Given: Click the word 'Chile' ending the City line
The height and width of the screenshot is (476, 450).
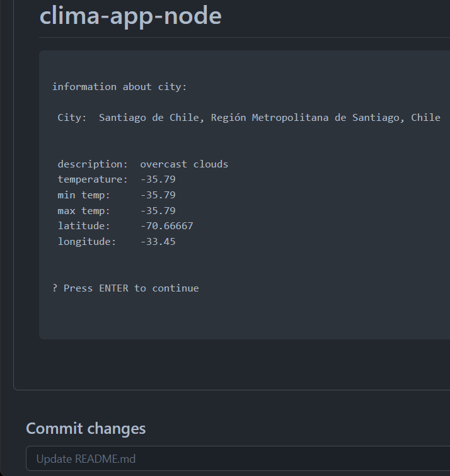Looking at the screenshot, I should 425,118.
